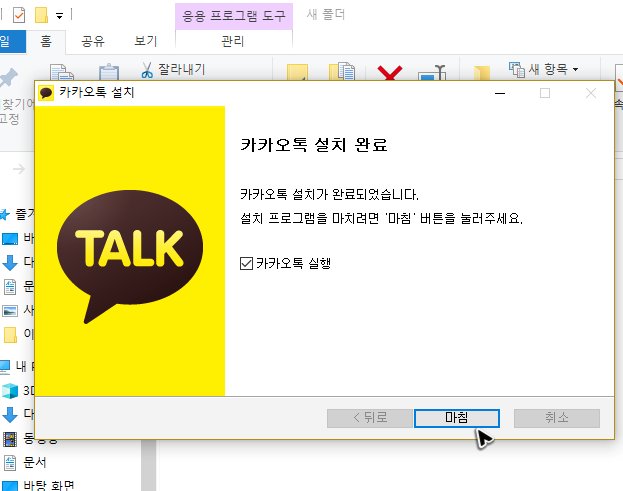Viewport: 623px width, 491px height.
Task: Uncheck the 카카오톡 실행 checkbox
Action: click(246, 263)
